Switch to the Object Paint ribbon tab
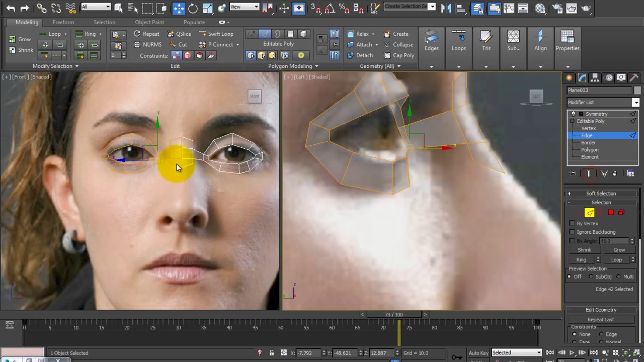This screenshot has height=362, width=644. (149, 22)
